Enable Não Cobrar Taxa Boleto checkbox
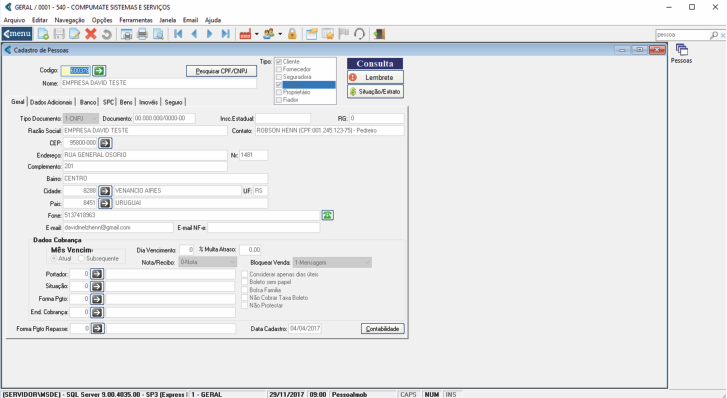Viewport: 727px width, 398px height. tap(245, 298)
